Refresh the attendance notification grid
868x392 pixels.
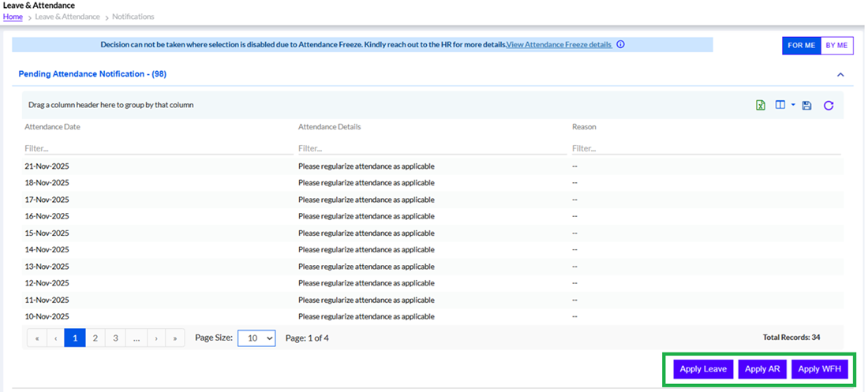(x=829, y=105)
